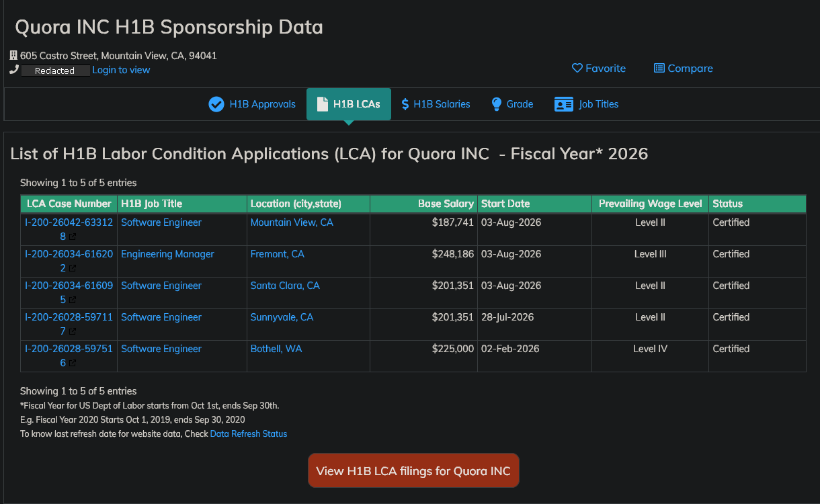
Task: Click the Grade lightbulb icon
Action: point(497,104)
